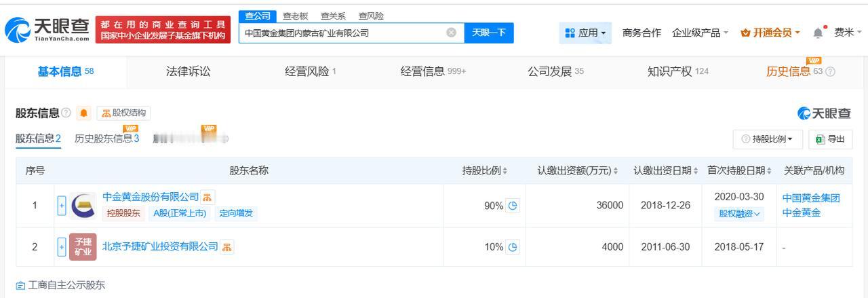Expand row for 中金黄金股份有限公司
This screenshot has height=298, width=868.
[62, 206]
